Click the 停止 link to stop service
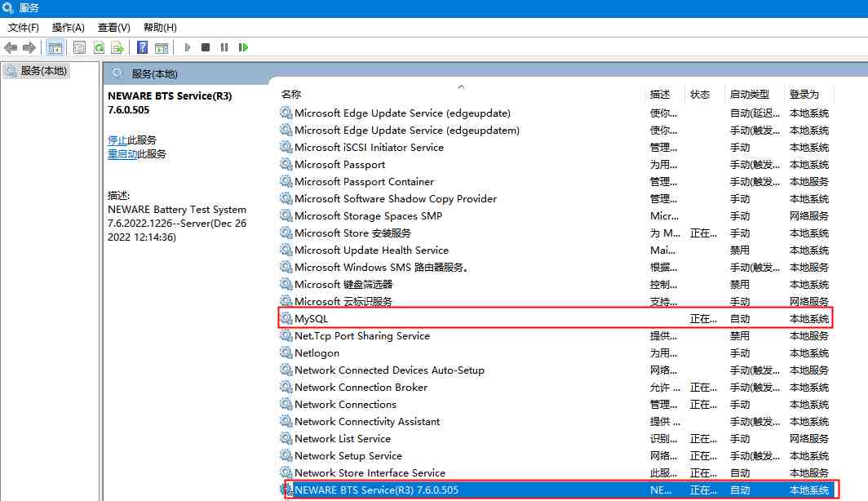The width and height of the screenshot is (868, 501). [x=117, y=140]
